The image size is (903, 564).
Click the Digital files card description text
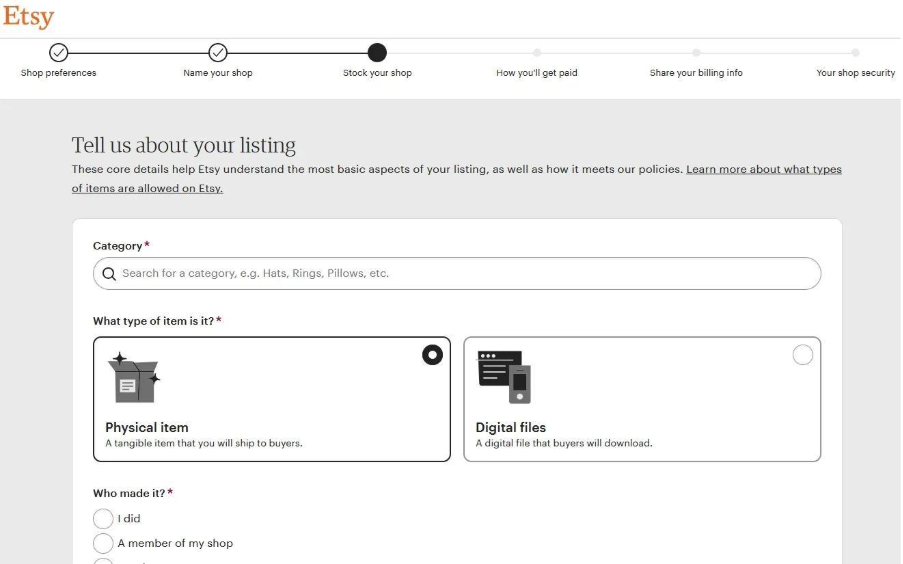[x=563, y=443]
